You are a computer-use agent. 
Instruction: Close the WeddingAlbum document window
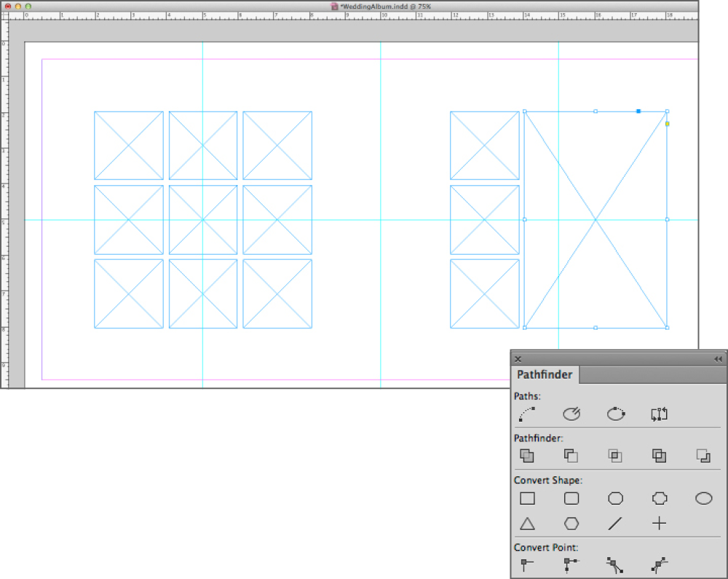tap(8, 7)
